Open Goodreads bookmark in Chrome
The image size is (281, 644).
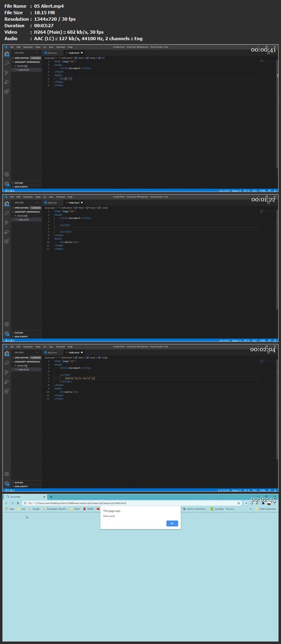[x=55, y=509]
